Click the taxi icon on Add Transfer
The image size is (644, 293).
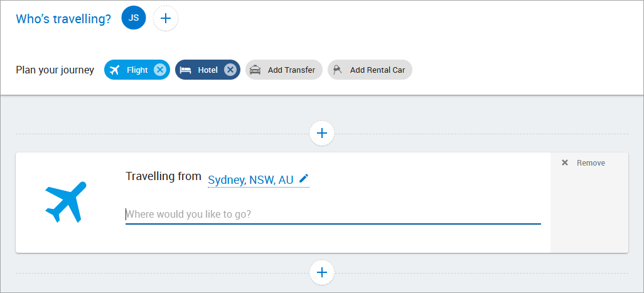pos(255,70)
